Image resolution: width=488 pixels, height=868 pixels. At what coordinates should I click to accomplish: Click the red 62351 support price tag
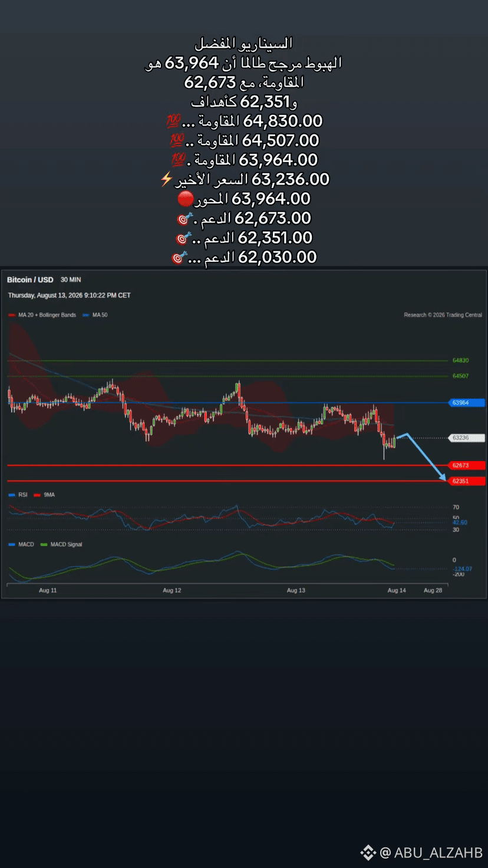[466, 481]
